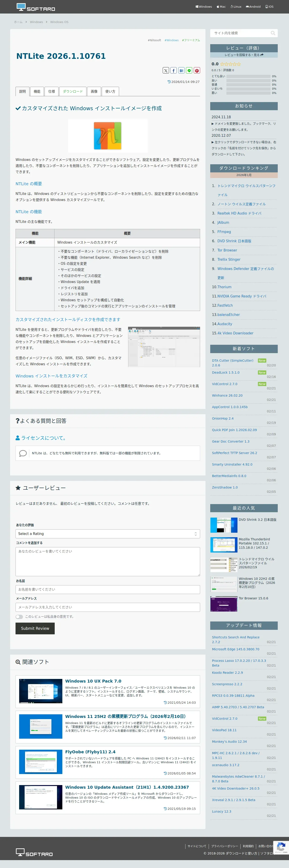Open the NTLite app logo image
Viewport: 289px width, 868px height.
(108, 136)
